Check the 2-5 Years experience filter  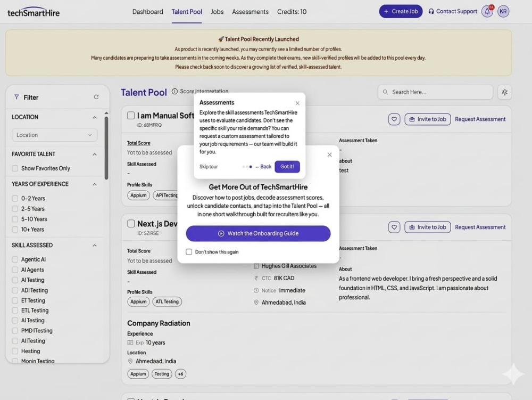(15, 209)
